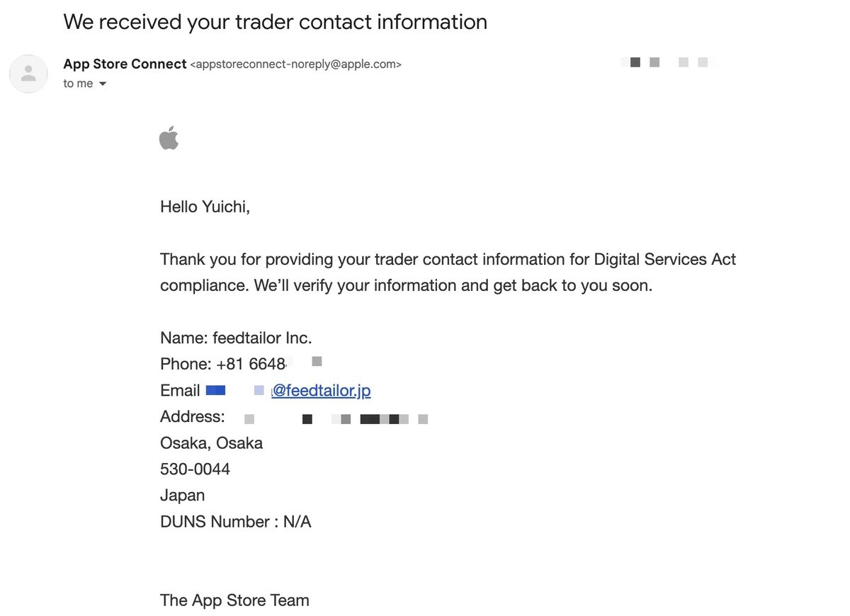Click the blurred date stamp at top right
The height and width of the screenshot is (616, 850).
668,62
